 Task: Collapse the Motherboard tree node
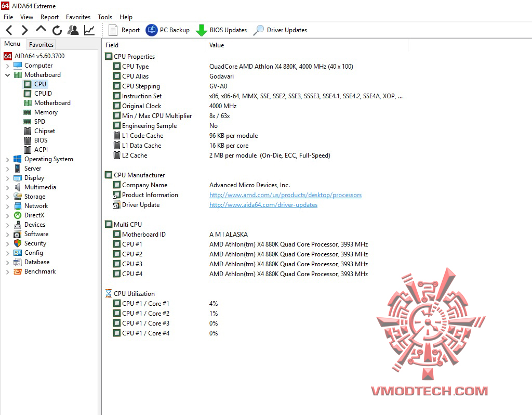pyautogui.click(x=7, y=75)
